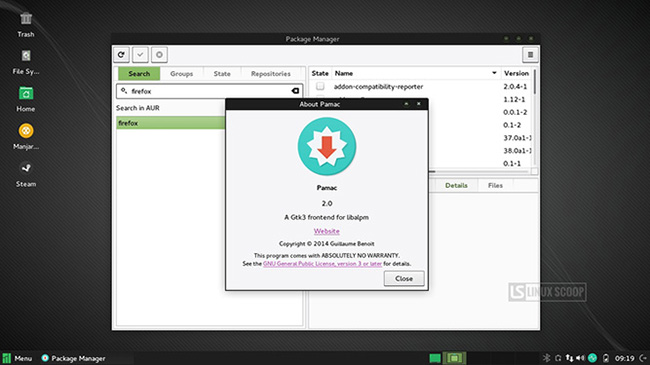Close the About Pamac dialog with Close
This screenshot has width=650, height=365.
click(x=404, y=278)
